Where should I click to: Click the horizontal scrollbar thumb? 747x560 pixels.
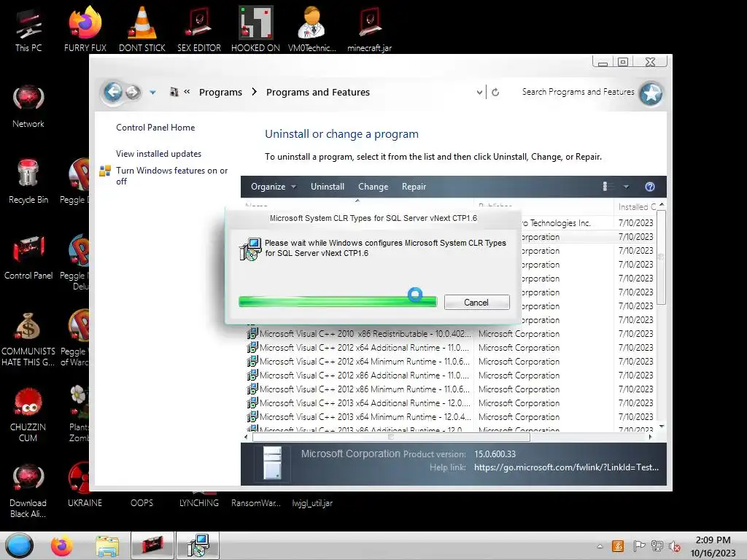pyautogui.click(x=391, y=437)
